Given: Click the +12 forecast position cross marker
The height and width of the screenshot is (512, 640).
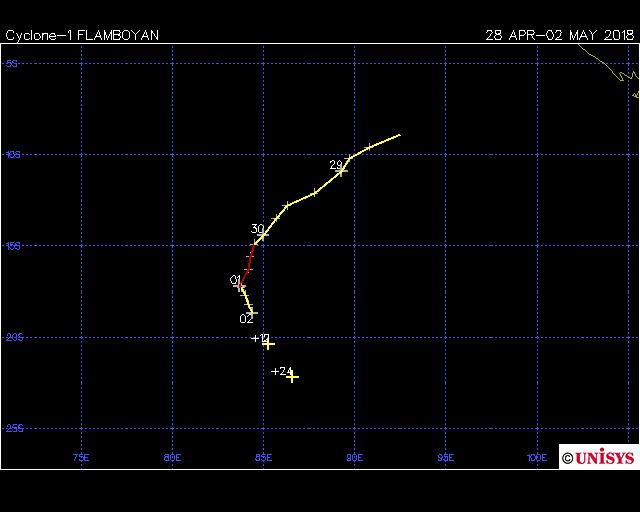Looking at the screenshot, I should 268,344.
